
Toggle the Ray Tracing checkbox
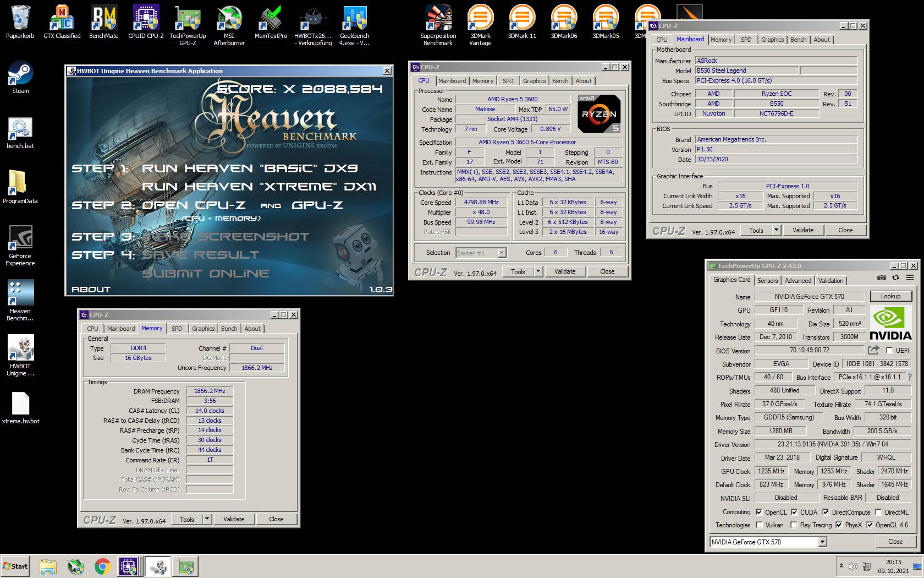coord(794,525)
